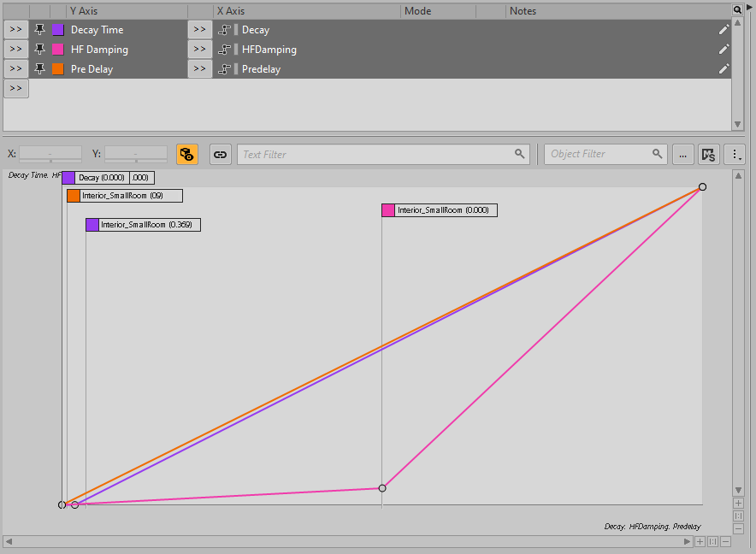Open the Y Axis selector for Decay Time

point(15,30)
